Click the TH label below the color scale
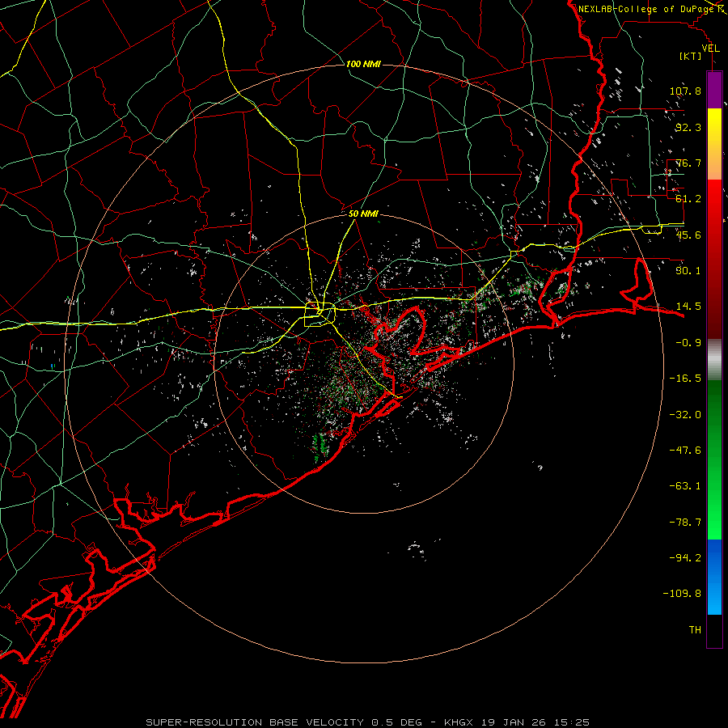 point(695,630)
